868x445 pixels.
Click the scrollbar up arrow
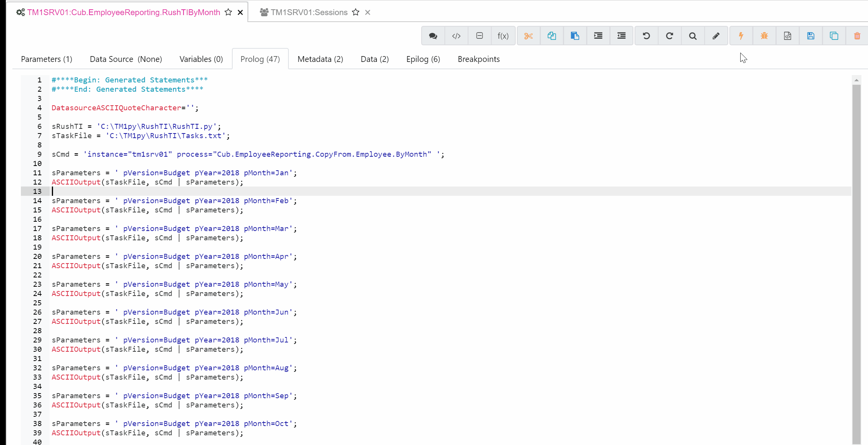click(x=856, y=80)
